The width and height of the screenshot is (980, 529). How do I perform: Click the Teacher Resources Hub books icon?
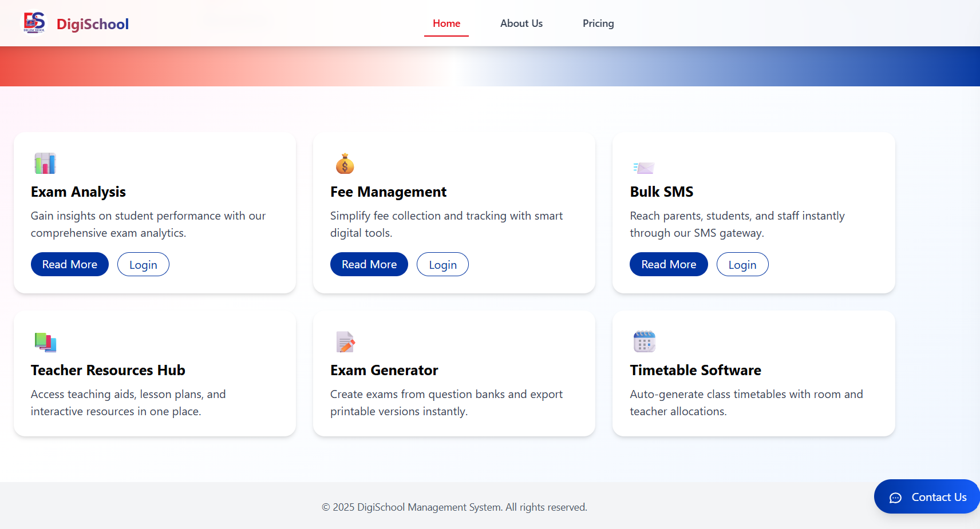pos(45,342)
